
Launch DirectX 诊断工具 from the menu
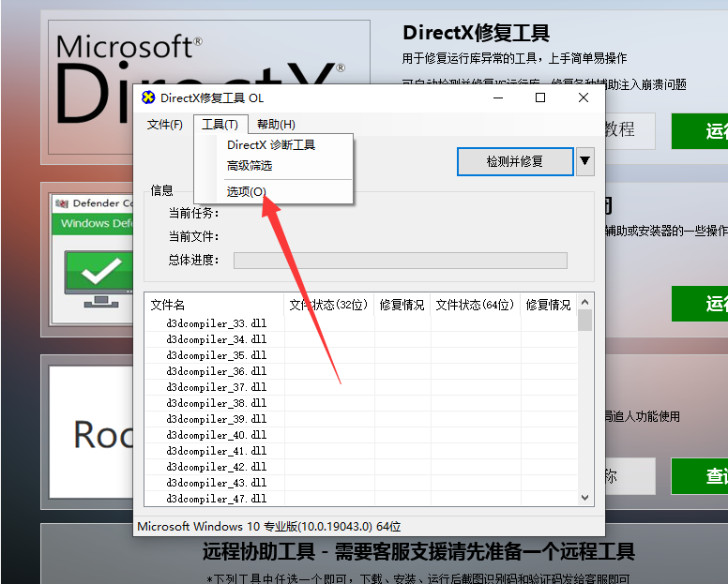click(x=271, y=145)
